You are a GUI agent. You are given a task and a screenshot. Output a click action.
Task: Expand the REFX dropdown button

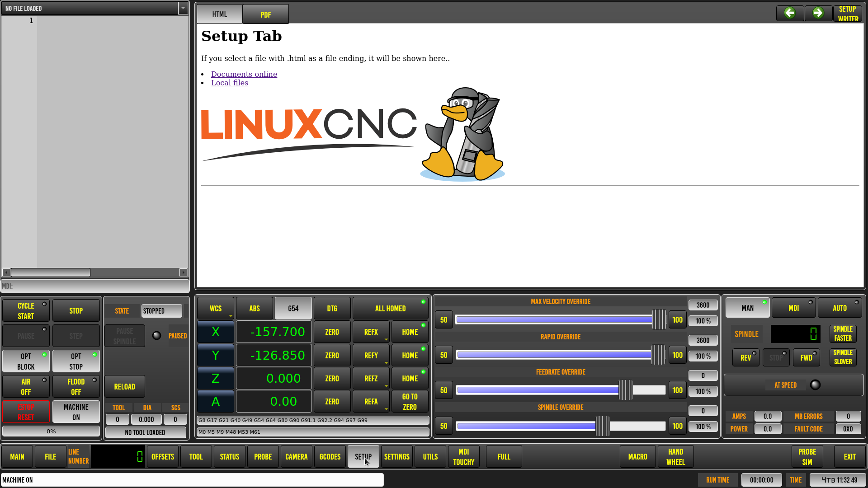[371, 332]
